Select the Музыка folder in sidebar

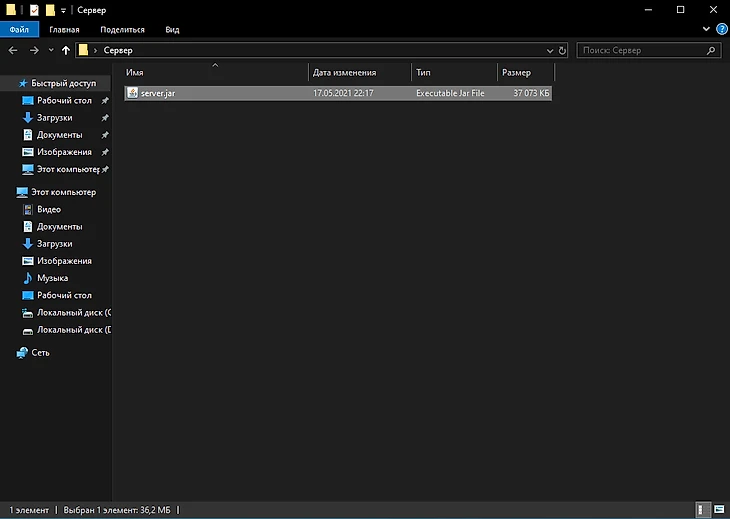(52, 278)
